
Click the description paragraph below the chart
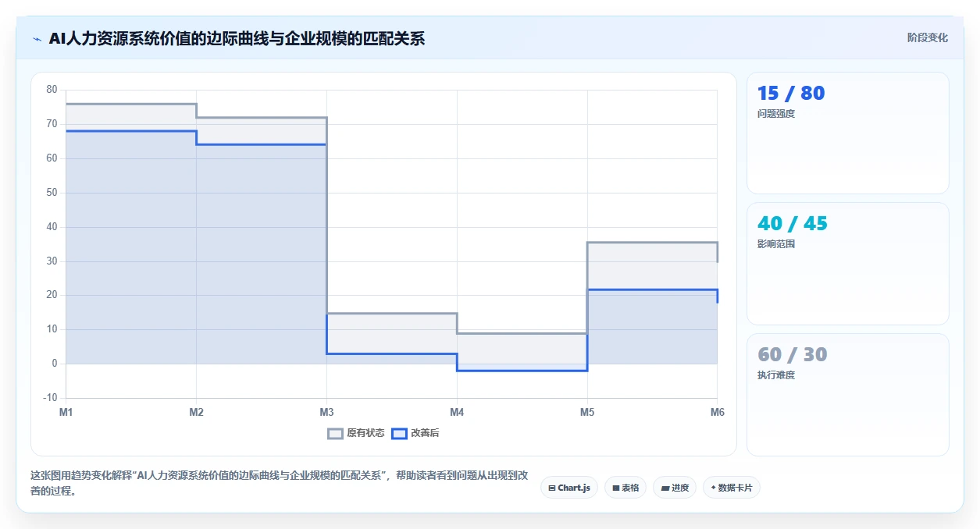(279, 483)
